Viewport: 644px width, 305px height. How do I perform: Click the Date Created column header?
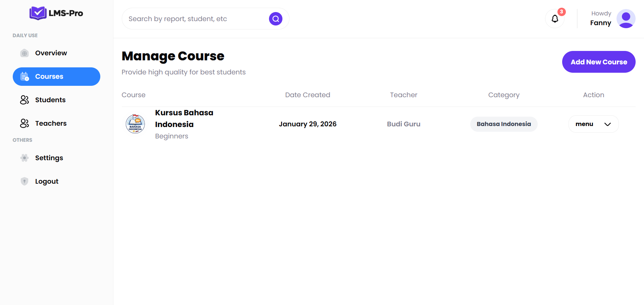click(308, 95)
